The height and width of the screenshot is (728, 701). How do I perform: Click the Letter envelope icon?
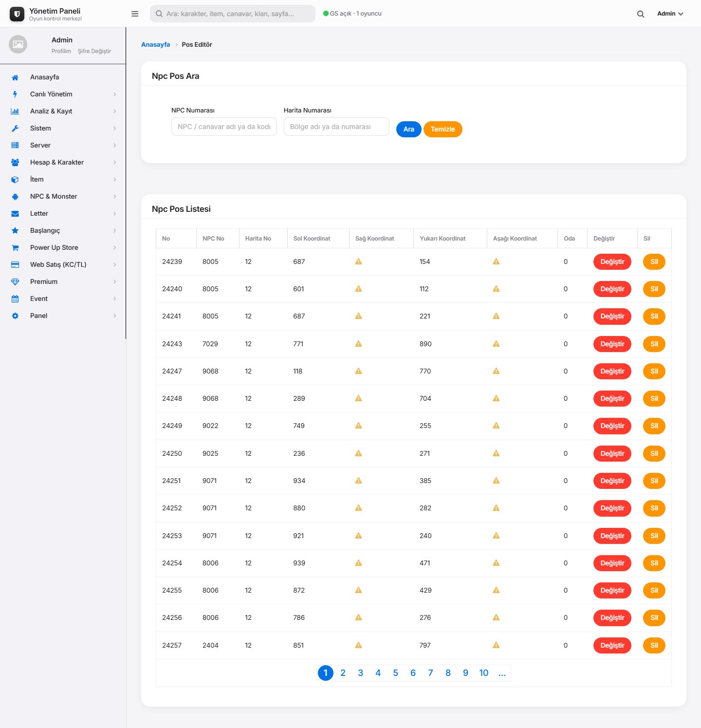pyautogui.click(x=15, y=214)
